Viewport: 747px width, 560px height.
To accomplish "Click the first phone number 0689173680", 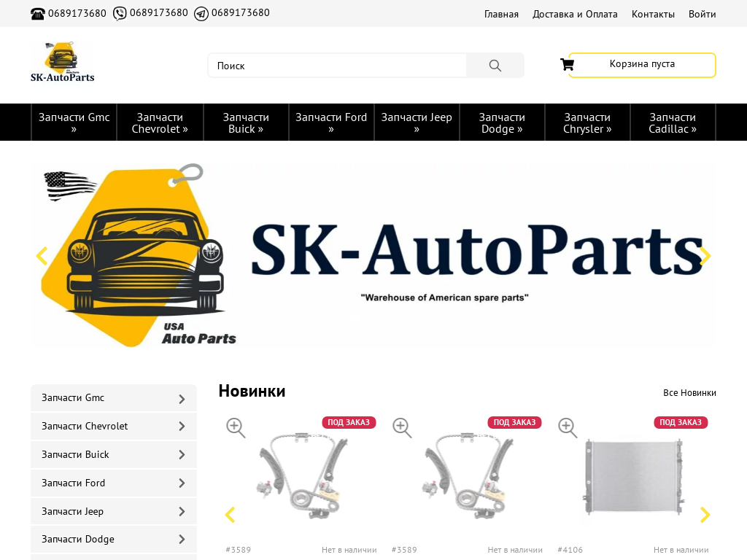I will [77, 13].
